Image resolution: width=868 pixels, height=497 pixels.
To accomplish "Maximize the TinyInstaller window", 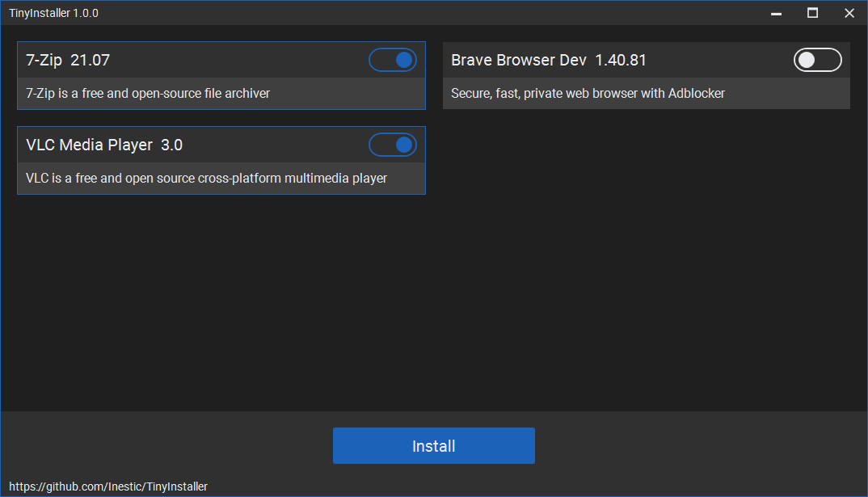I will tap(812, 13).
